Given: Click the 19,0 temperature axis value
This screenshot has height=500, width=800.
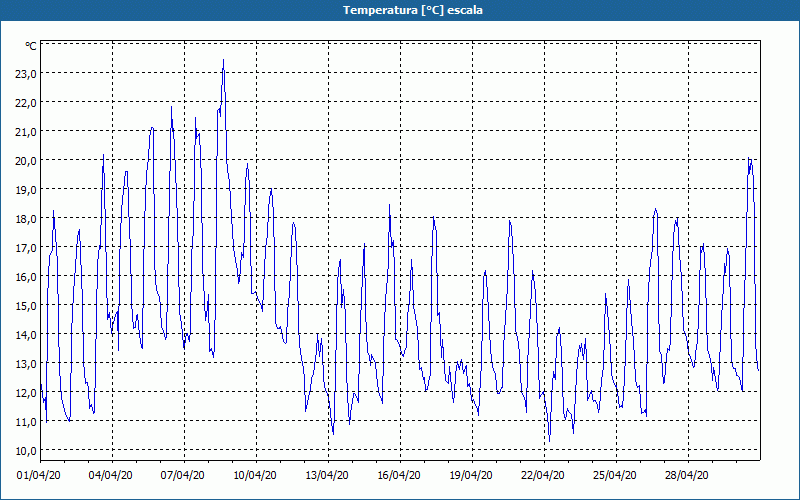Looking at the screenshot, I should pyautogui.click(x=26, y=189).
